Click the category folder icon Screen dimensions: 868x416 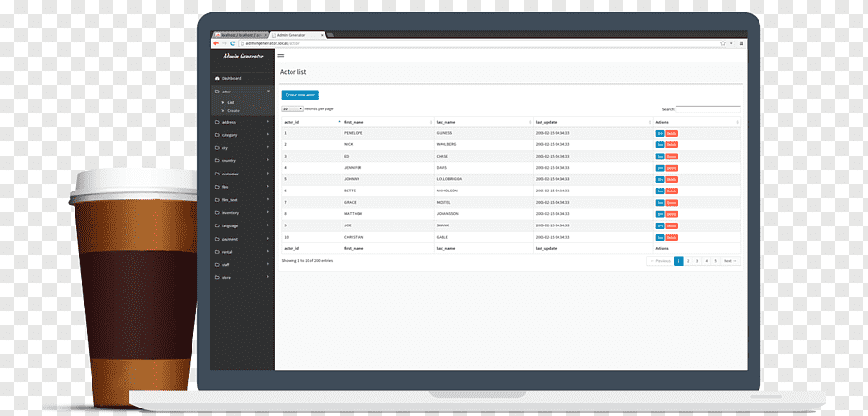tap(217, 135)
